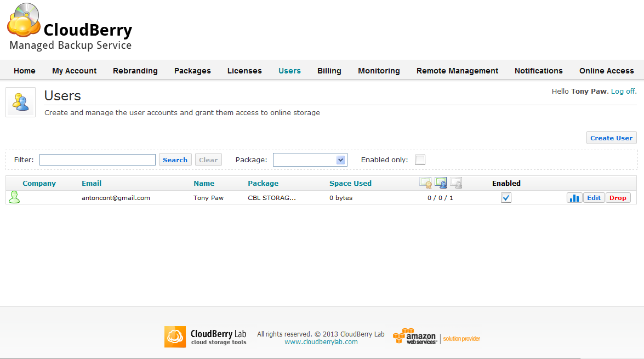Click the blue user license certificate icon

[441, 183]
